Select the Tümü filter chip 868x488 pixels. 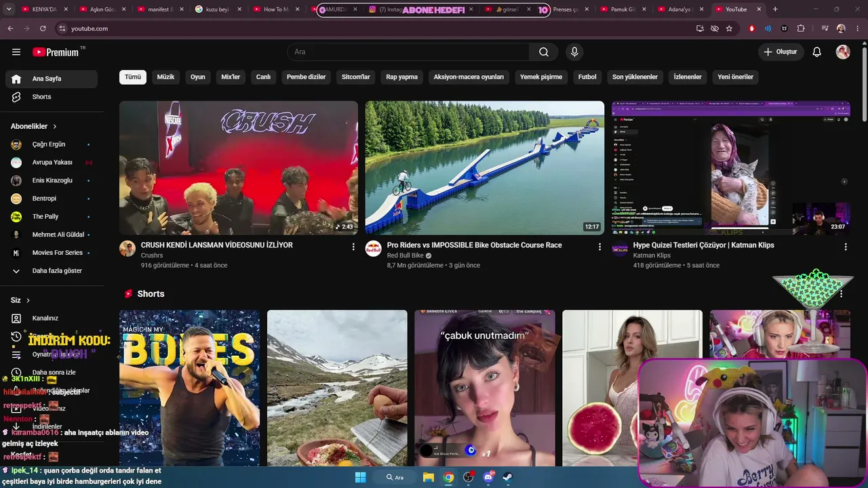pos(133,77)
